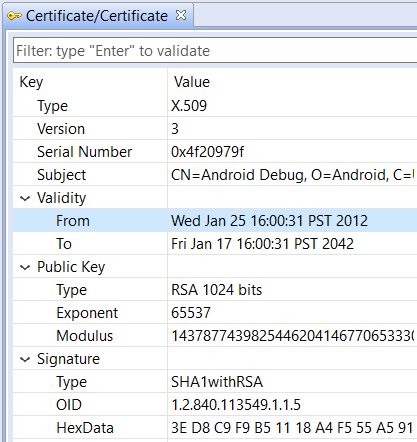
Task: Click the X.509 type value
Action: tap(189, 106)
